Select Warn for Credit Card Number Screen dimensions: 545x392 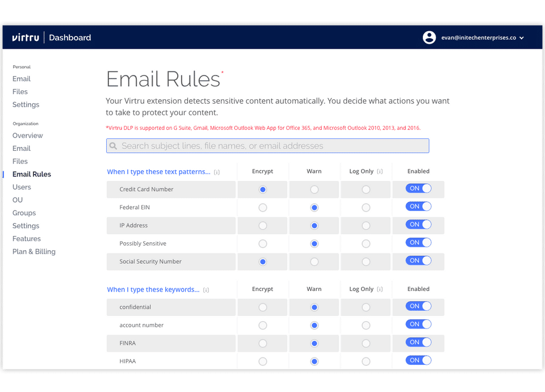pos(314,189)
